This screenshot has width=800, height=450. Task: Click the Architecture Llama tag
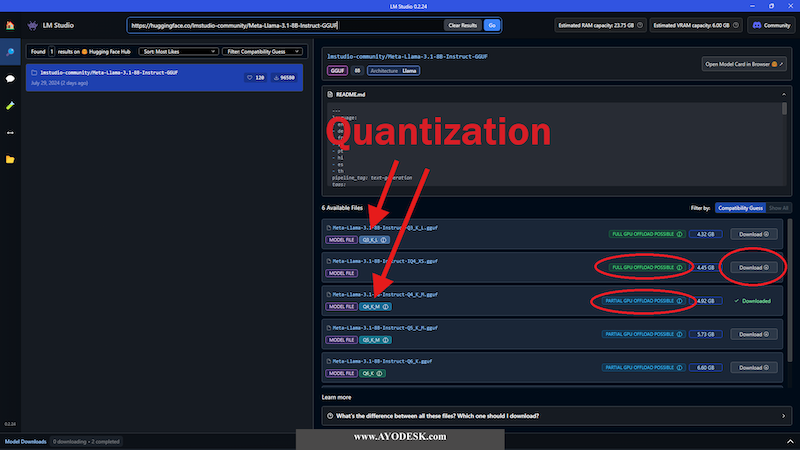click(393, 71)
